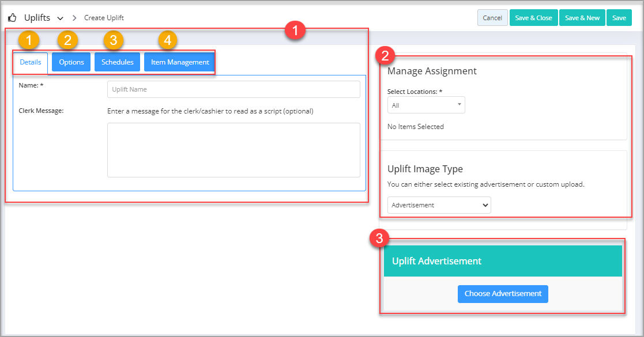Viewport: 644px width, 337px height.
Task: Click the Uplift Advertisement teal header
Action: point(503,261)
